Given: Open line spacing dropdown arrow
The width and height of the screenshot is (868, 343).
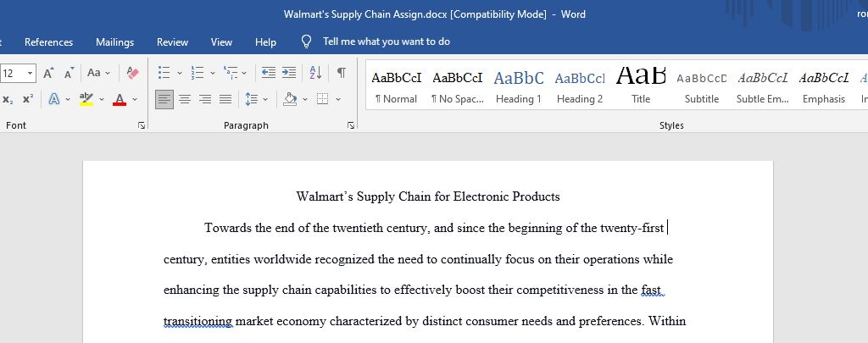Looking at the screenshot, I should 265,100.
